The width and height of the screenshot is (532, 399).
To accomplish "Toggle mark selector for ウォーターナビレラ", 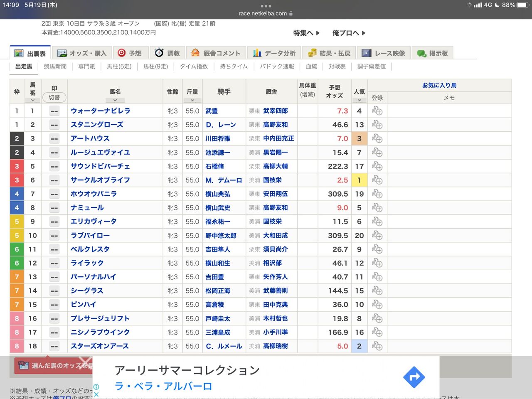I will coord(54,111).
